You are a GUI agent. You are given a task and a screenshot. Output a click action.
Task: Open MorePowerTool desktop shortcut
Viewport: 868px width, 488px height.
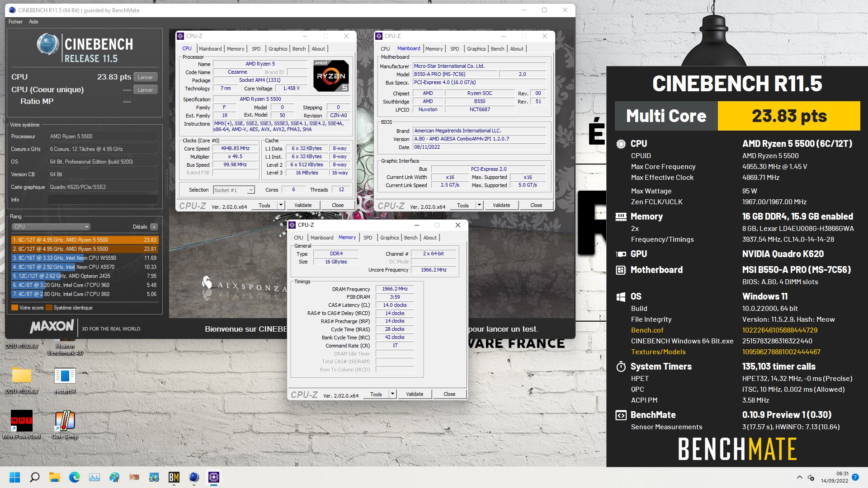tap(22, 424)
